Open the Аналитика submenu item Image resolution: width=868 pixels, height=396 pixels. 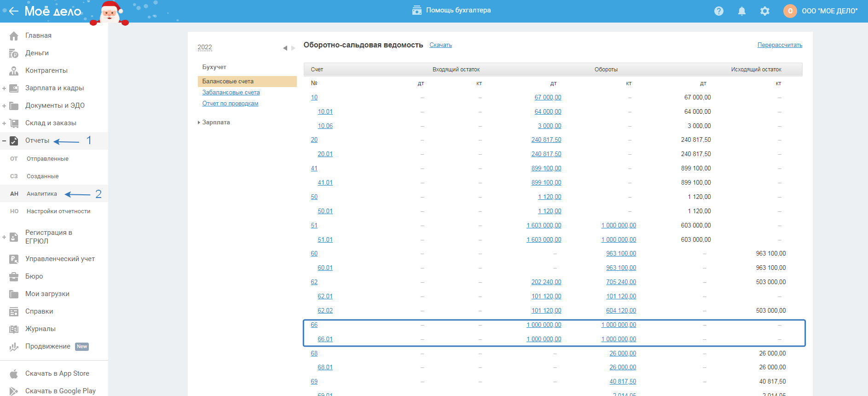coord(42,194)
